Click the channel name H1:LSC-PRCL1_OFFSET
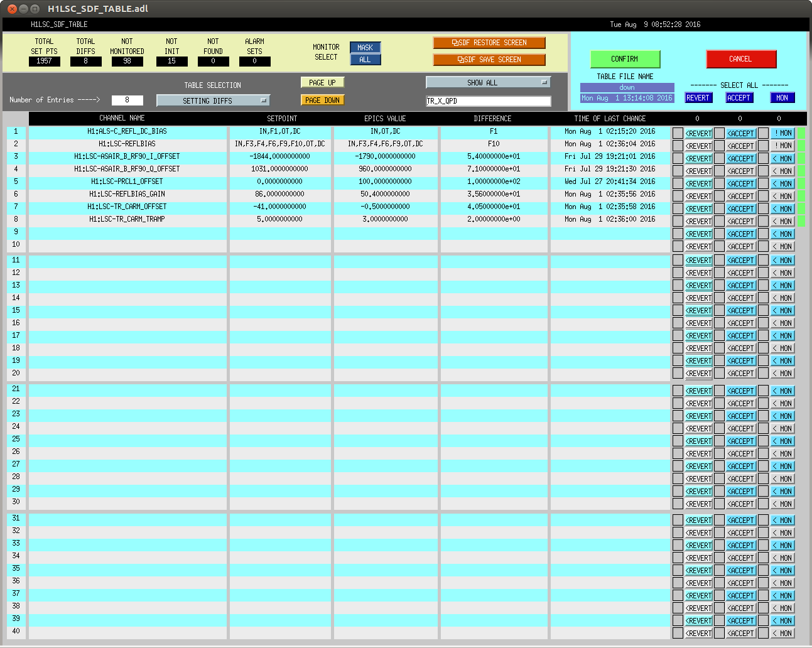The width and height of the screenshot is (812, 648). (127, 181)
